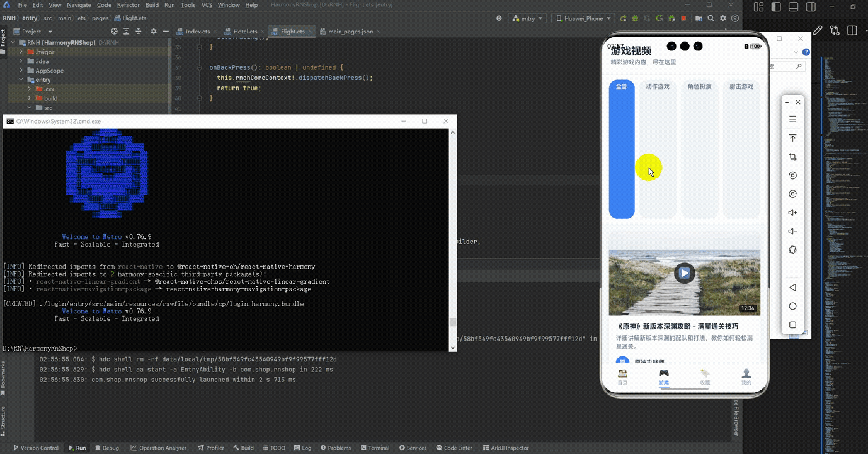Expand the build folder
868x454 pixels.
point(30,98)
